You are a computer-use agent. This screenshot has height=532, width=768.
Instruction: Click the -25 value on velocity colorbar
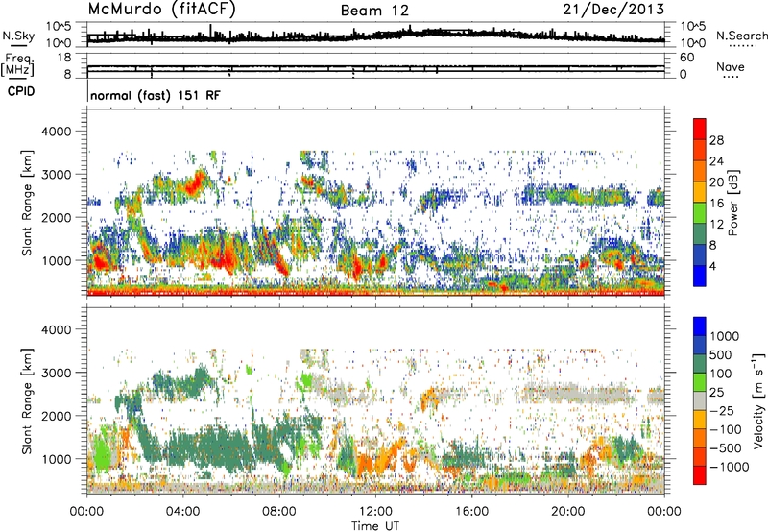tap(721, 411)
